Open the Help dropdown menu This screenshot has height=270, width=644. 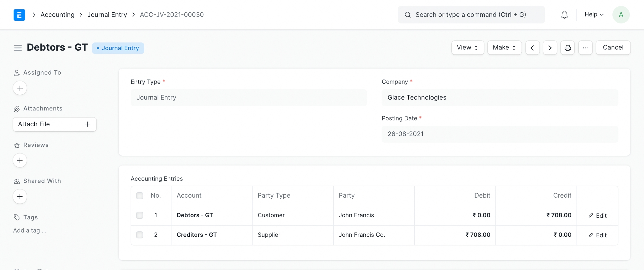(x=594, y=15)
